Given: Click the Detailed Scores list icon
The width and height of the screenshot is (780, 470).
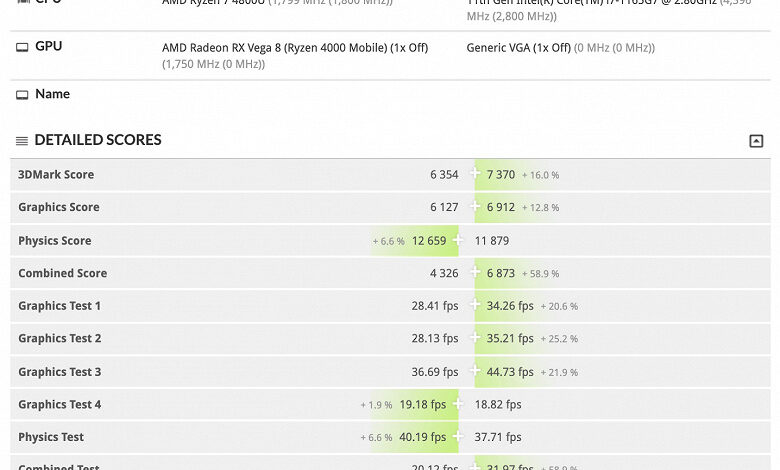Looking at the screenshot, I should click(22, 141).
